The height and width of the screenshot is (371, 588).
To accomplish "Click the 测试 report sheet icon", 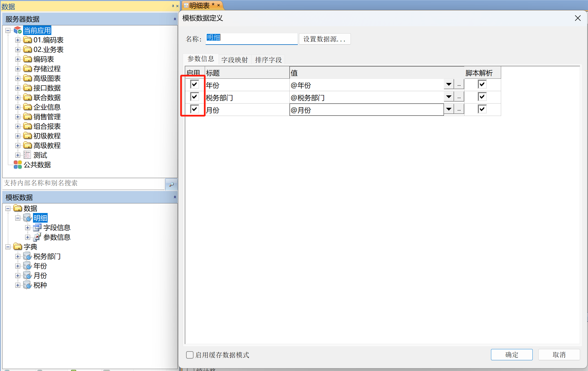I will 27,155.
